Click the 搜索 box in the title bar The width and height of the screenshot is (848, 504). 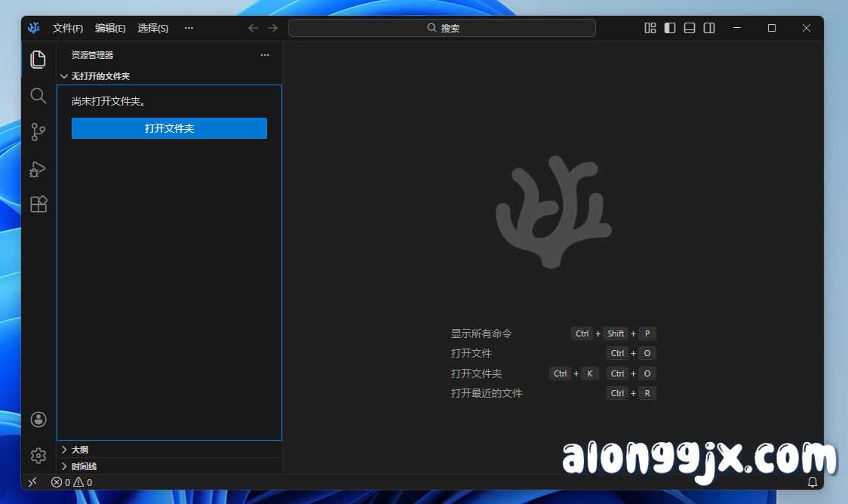(x=442, y=27)
